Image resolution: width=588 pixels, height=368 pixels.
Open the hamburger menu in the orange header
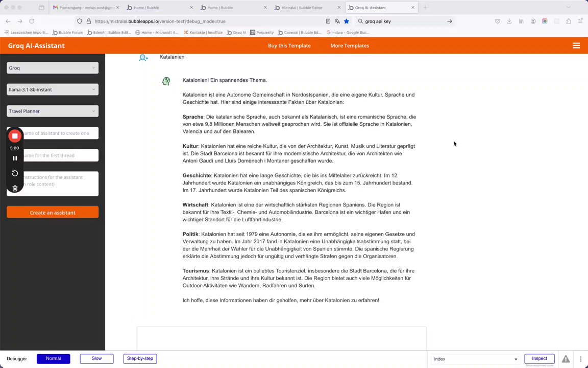pos(576,46)
